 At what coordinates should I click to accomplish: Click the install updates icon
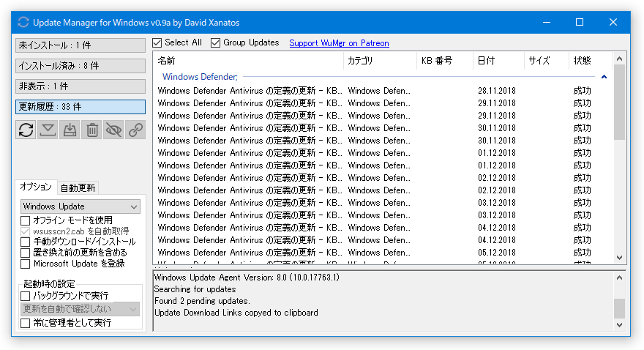pyautogui.click(x=70, y=130)
